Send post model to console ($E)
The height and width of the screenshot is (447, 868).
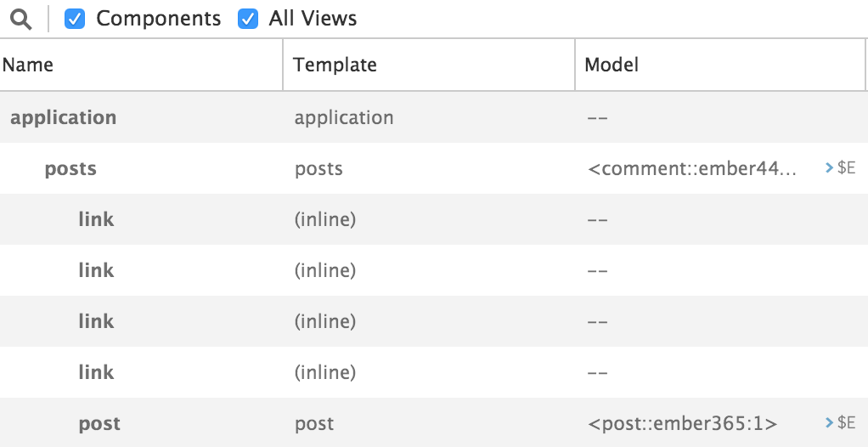pos(840,422)
